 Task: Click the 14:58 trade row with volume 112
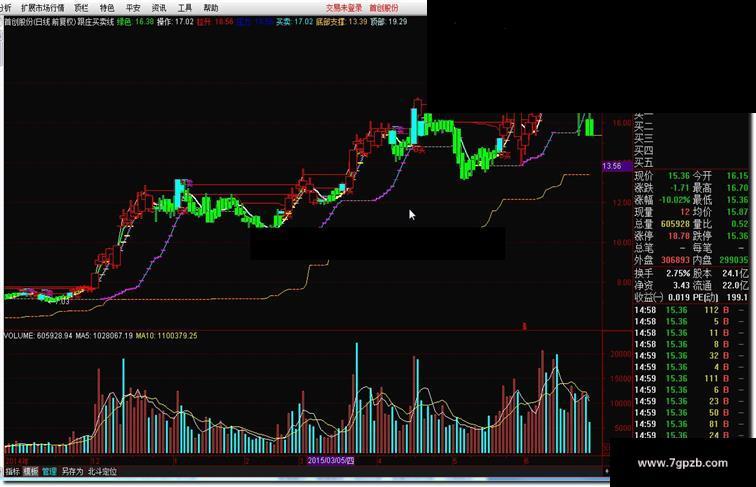click(691, 310)
